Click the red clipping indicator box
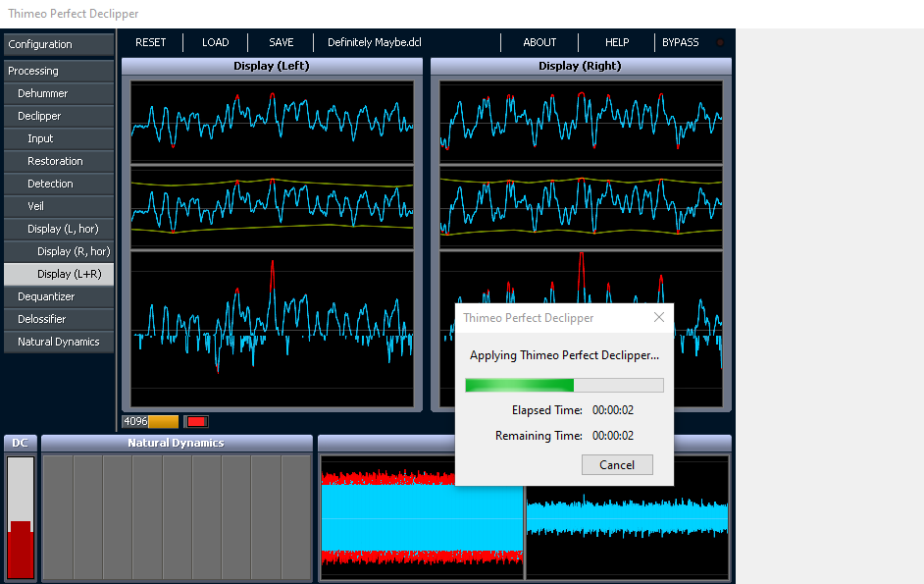 pyautogui.click(x=196, y=421)
